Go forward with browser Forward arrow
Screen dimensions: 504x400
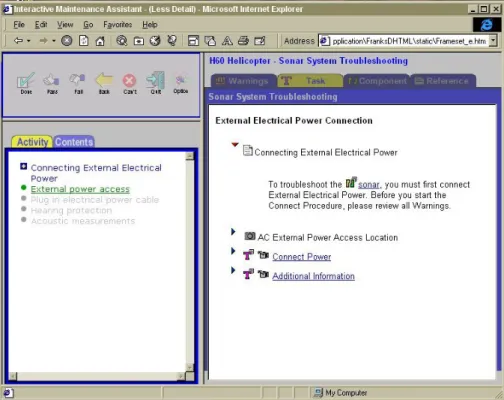coord(44,41)
